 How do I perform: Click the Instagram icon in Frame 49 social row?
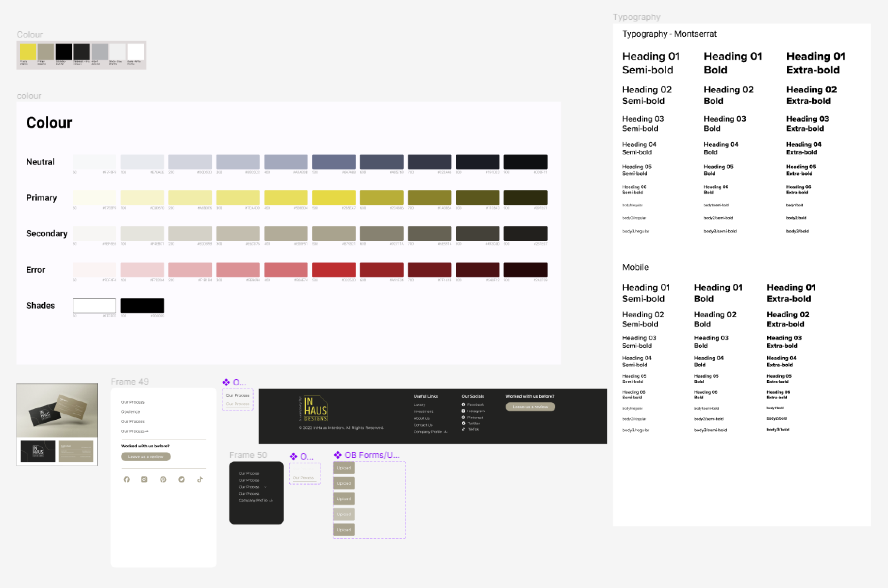144,479
